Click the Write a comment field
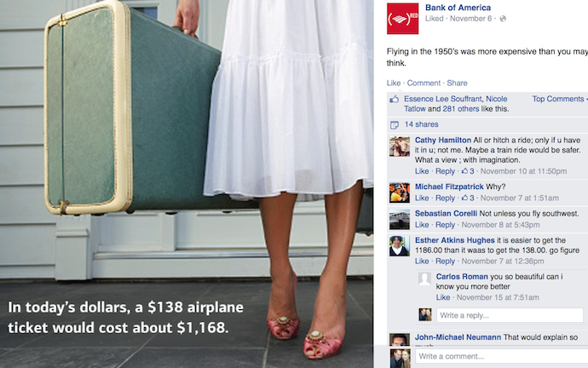This screenshot has height=368, width=588. pyautogui.click(x=502, y=356)
